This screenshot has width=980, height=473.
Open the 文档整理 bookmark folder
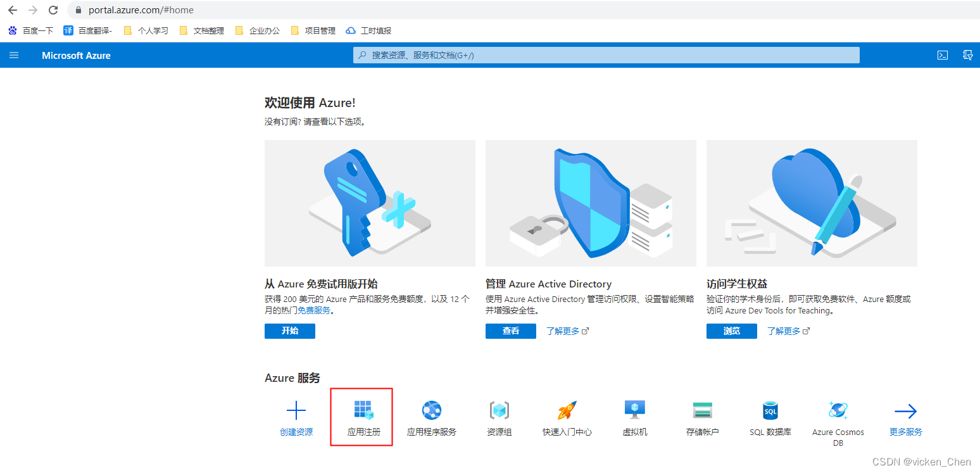click(x=202, y=30)
